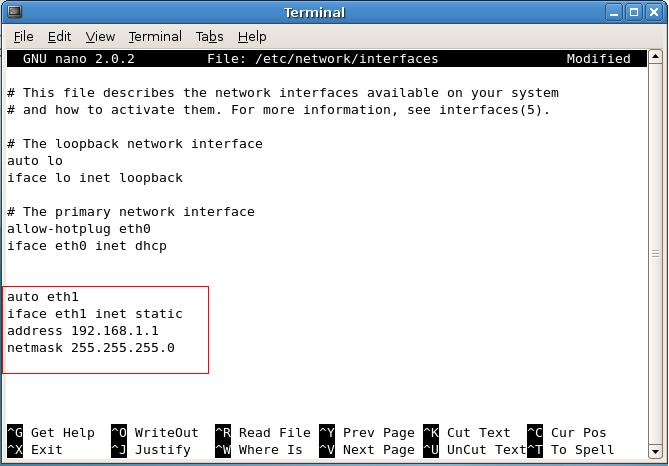
Task: Click the 'Terminal' window title text
Action: (x=314, y=12)
